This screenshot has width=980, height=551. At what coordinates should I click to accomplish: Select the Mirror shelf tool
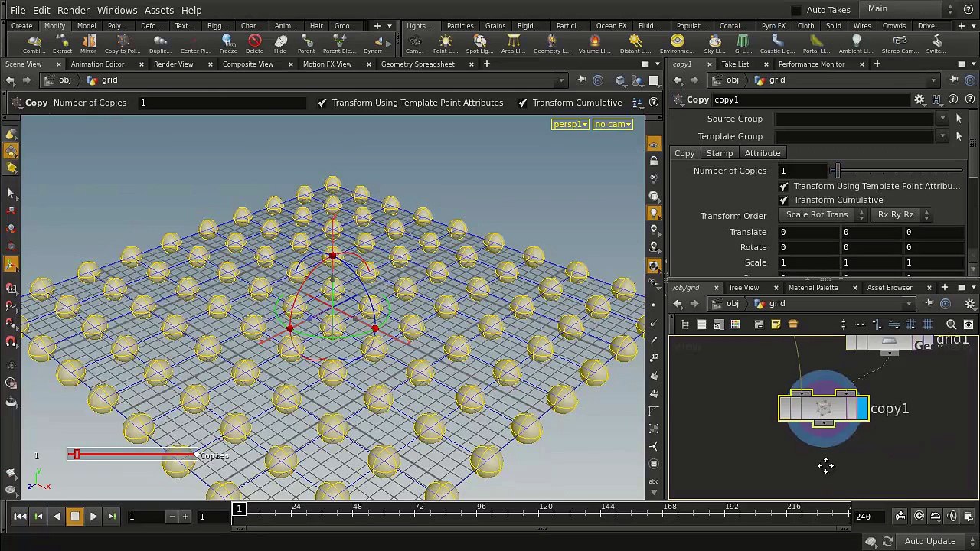pyautogui.click(x=88, y=44)
